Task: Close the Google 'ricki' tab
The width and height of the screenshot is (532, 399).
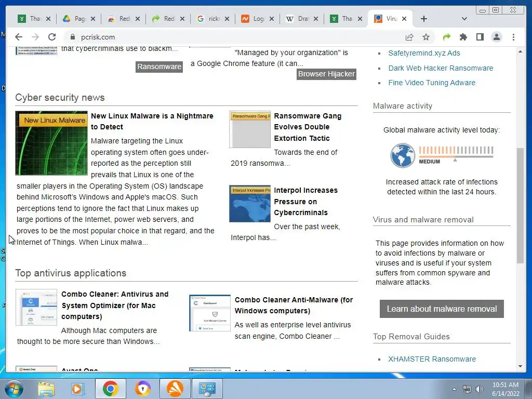Action: click(227, 19)
